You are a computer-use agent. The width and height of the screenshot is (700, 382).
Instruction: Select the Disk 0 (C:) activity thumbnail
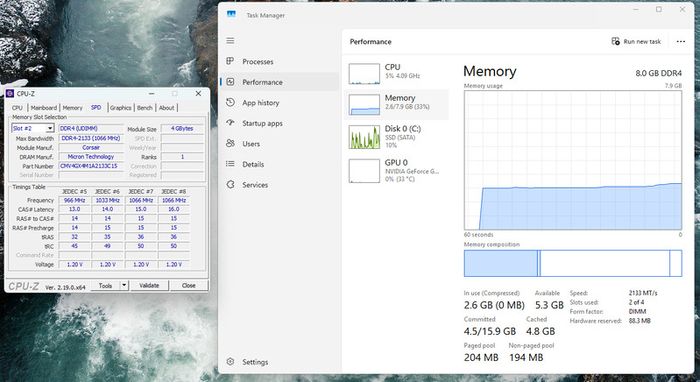[364, 137]
